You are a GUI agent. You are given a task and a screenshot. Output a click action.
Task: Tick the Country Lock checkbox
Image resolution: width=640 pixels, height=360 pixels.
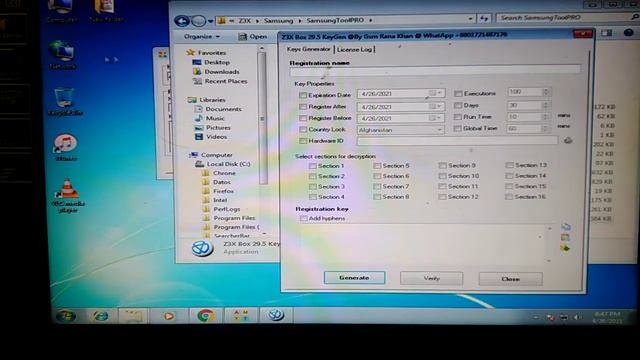coord(302,129)
